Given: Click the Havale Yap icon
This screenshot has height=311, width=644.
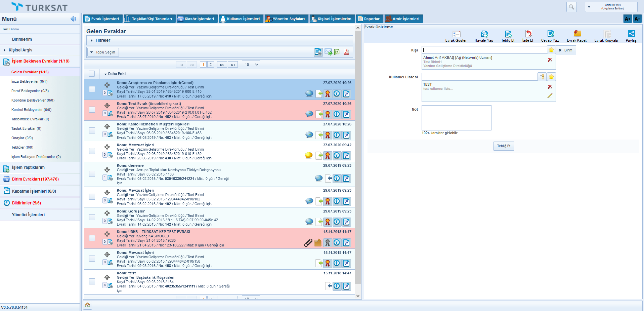Looking at the screenshot, I should (x=484, y=34).
